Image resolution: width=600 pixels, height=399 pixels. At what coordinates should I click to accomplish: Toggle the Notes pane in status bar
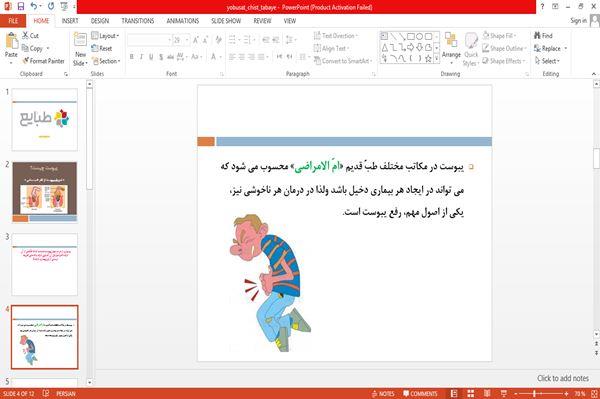click(383, 394)
